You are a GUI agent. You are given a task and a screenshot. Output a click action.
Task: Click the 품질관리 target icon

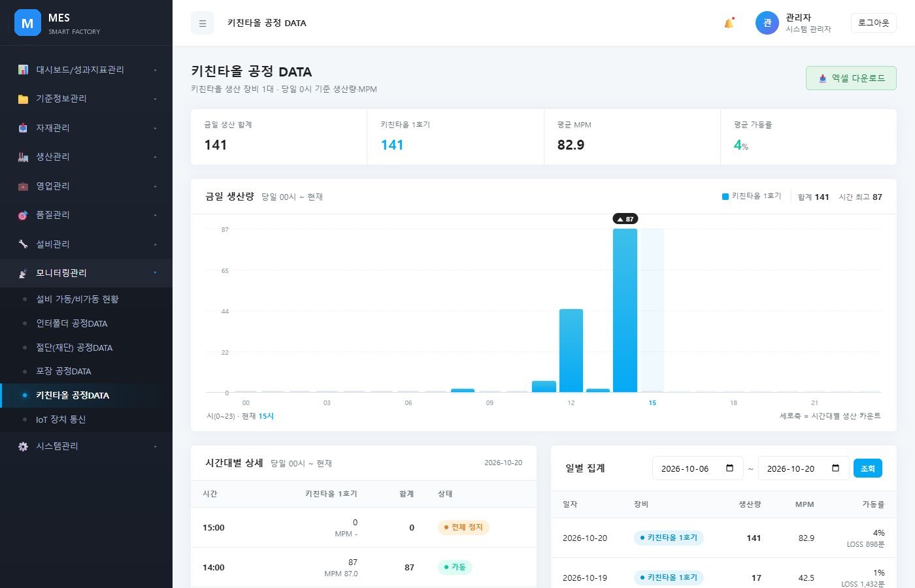point(23,215)
